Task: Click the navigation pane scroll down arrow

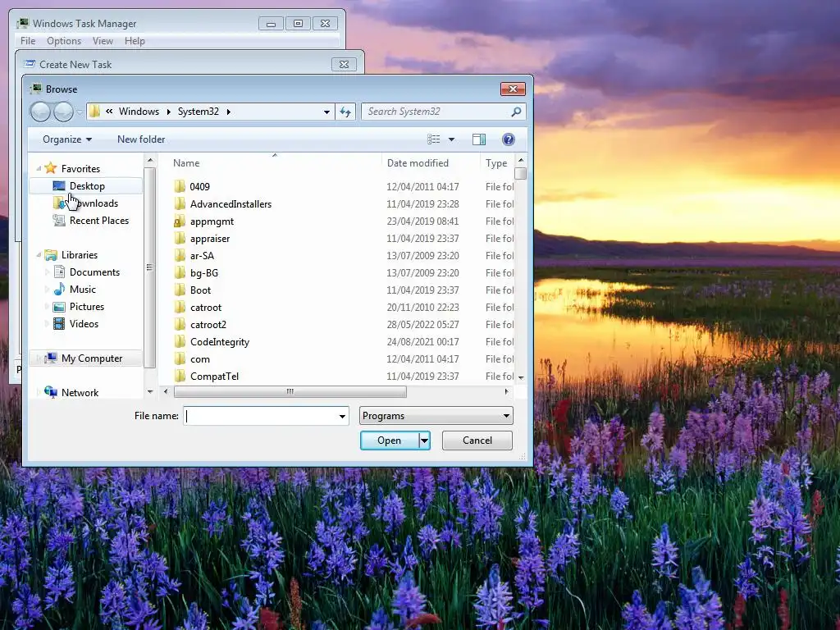Action: 150,391
